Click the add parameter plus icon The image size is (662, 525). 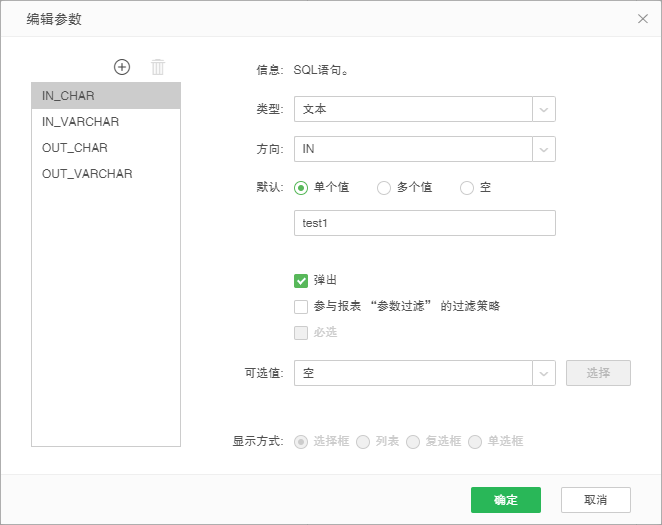pos(122,67)
